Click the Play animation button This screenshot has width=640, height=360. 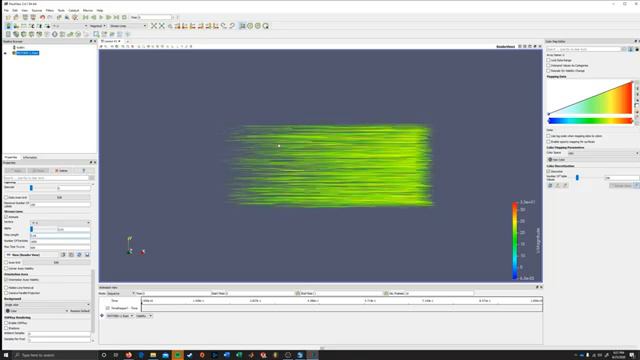101,17
